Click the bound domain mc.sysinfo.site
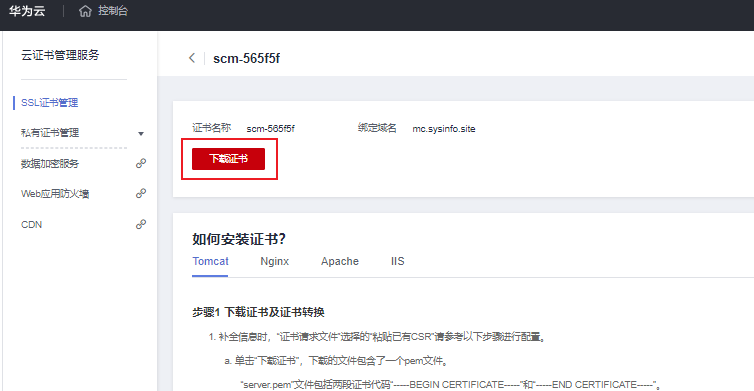The image size is (754, 391). 444,128
